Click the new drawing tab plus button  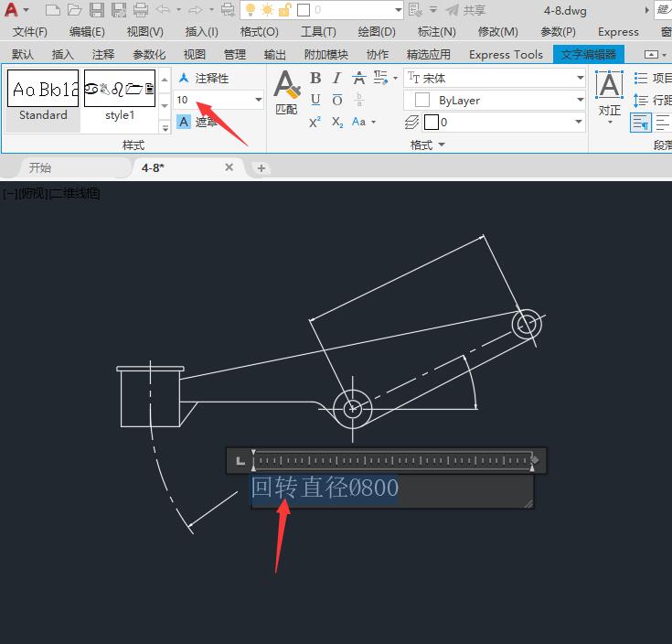point(261,168)
